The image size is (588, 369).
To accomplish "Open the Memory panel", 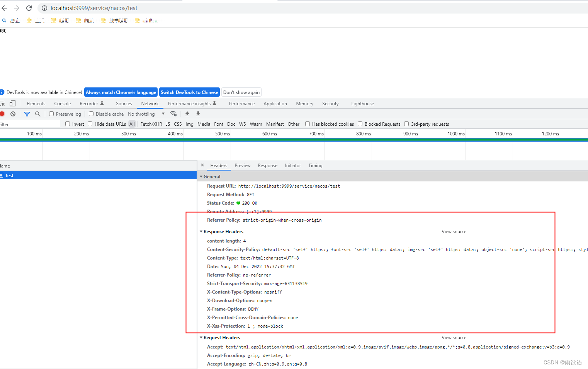I will tap(305, 104).
